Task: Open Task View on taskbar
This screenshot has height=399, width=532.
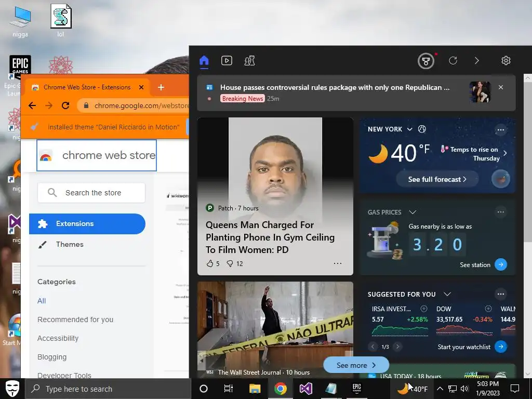Action: [229, 389]
